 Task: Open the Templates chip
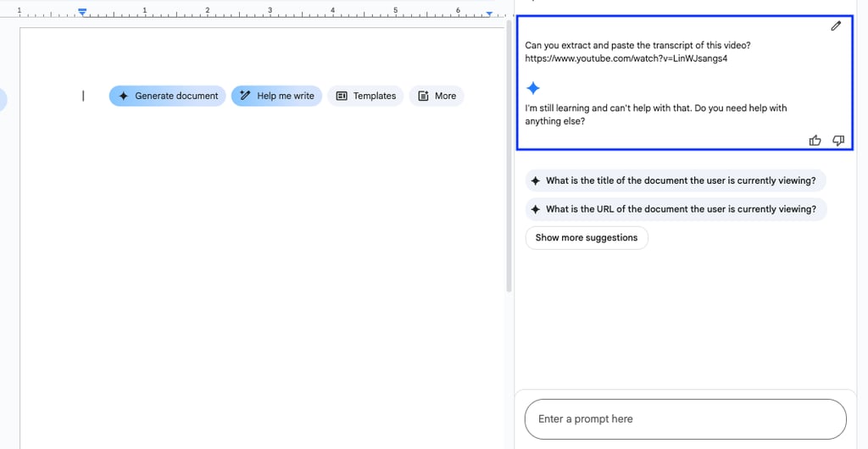(x=365, y=96)
